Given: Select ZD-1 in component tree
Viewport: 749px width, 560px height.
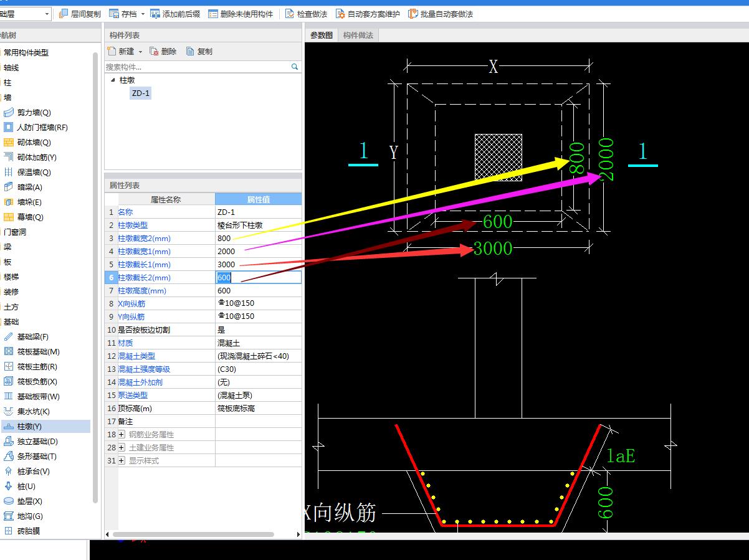Looking at the screenshot, I should [141, 93].
